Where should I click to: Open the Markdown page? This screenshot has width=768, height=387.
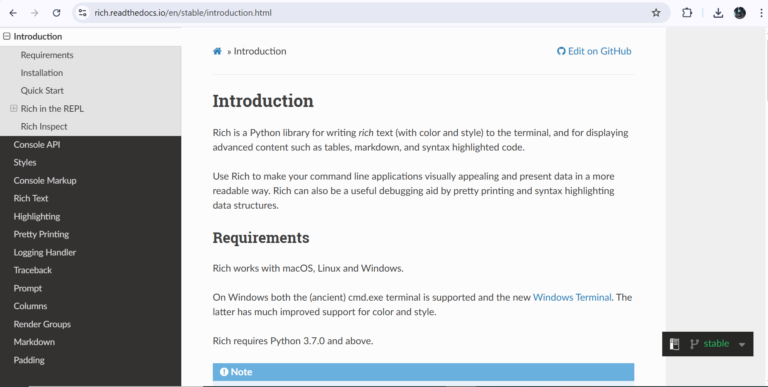click(x=34, y=342)
